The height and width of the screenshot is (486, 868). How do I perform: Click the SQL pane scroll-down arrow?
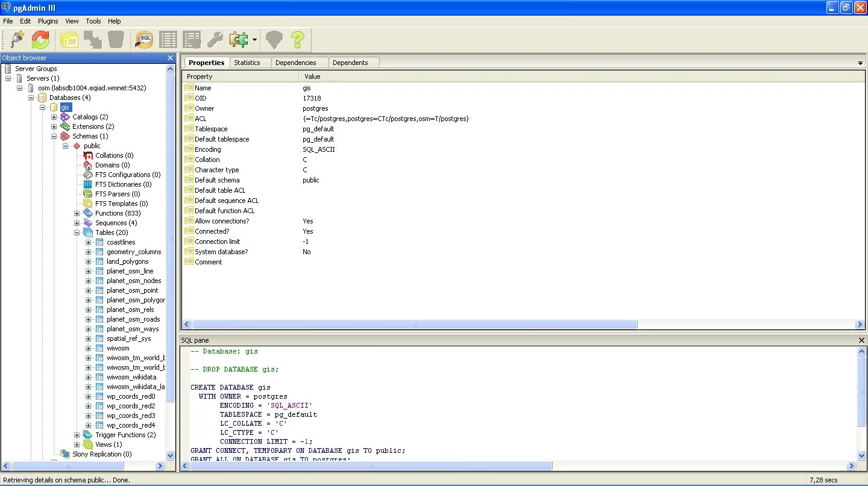pos(861,456)
